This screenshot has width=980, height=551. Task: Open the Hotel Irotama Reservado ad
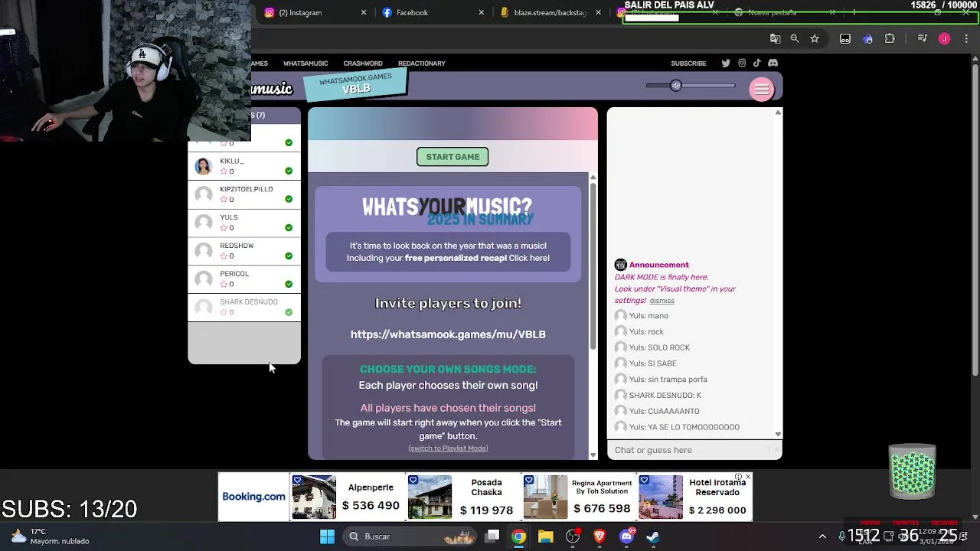(x=694, y=497)
